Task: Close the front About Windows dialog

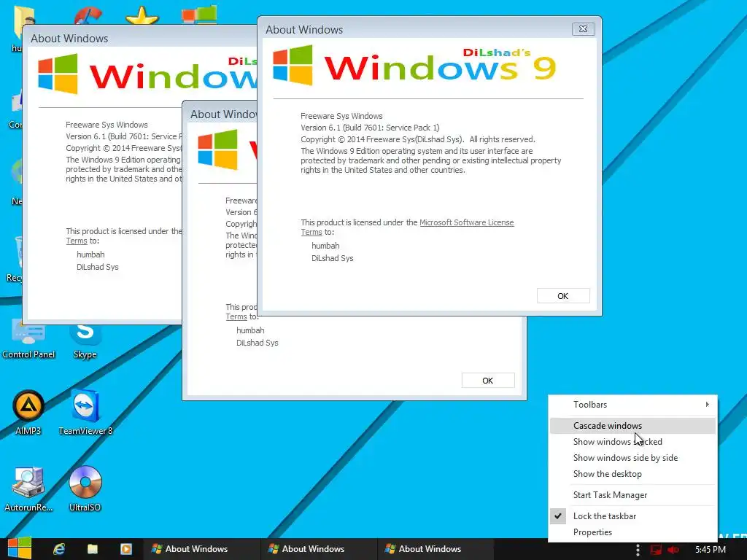Action: (x=583, y=29)
